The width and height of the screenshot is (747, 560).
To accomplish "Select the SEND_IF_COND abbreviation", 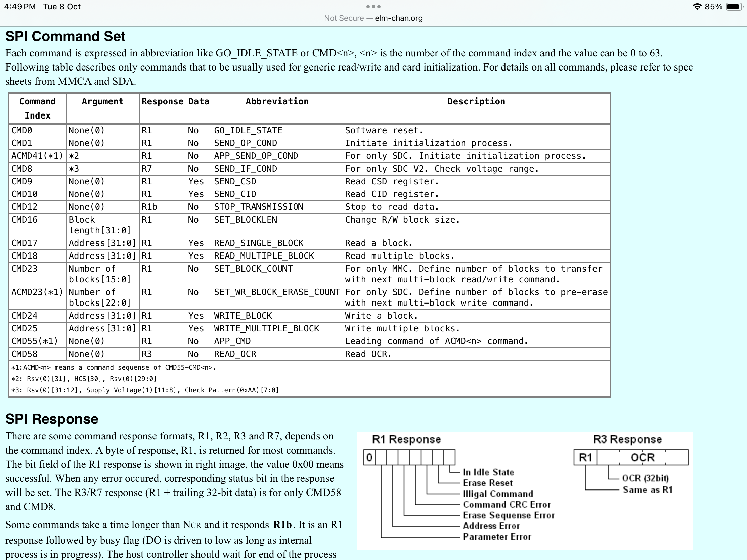I will point(277,169).
